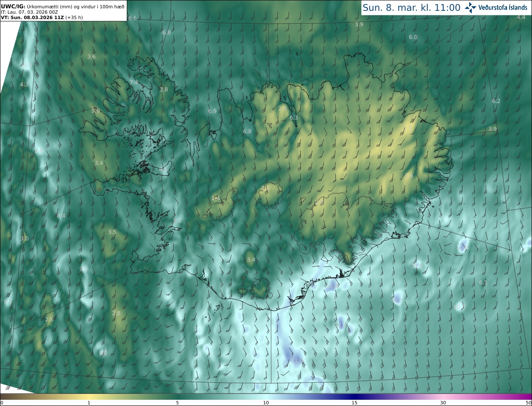This screenshot has width=532, height=406.
Task: Click the '0' tick on the colour scale
Action: point(2,403)
